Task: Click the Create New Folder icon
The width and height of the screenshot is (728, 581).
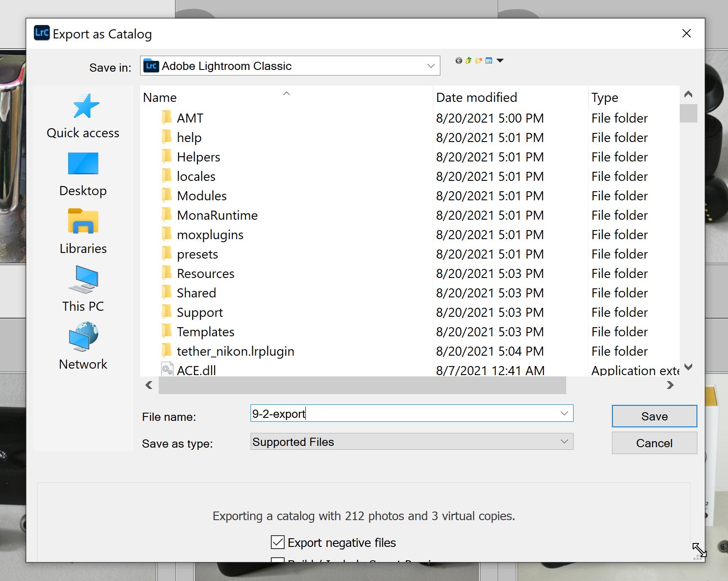Action: click(x=478, y=60)
